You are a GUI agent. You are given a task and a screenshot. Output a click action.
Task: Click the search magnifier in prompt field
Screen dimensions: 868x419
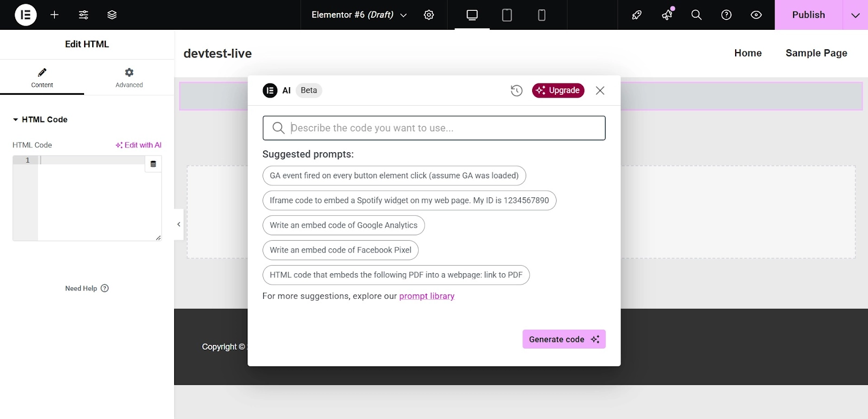tap(278, 128)
